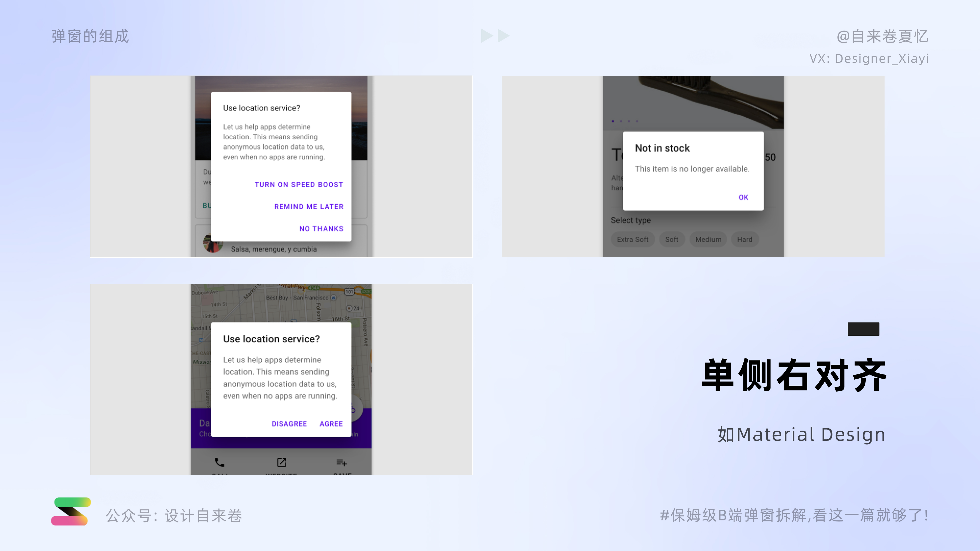Open the WEBSITE external-link icon
Image resolution: width=980 pixels, height=551 pixels.
pyautogui.click(x=281, y=463)
